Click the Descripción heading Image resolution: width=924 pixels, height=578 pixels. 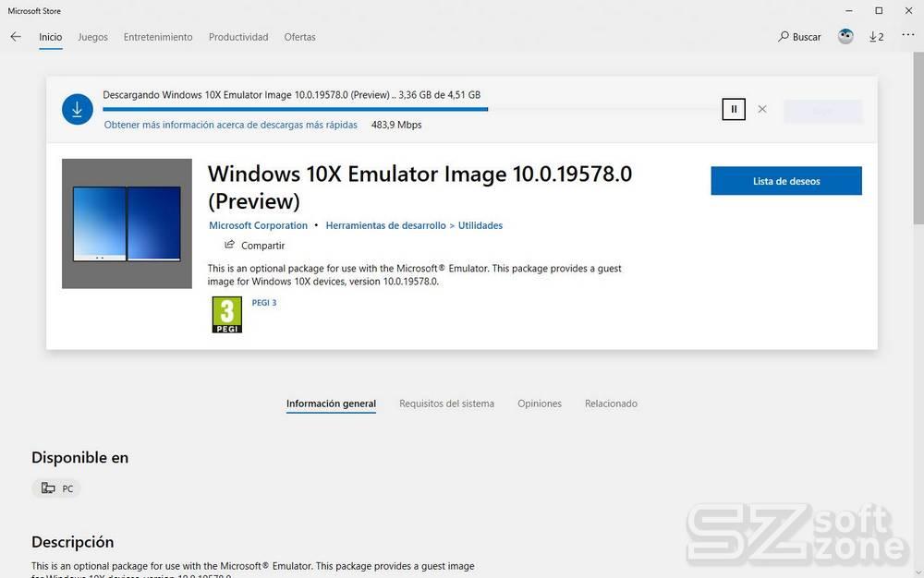(72, 541)
